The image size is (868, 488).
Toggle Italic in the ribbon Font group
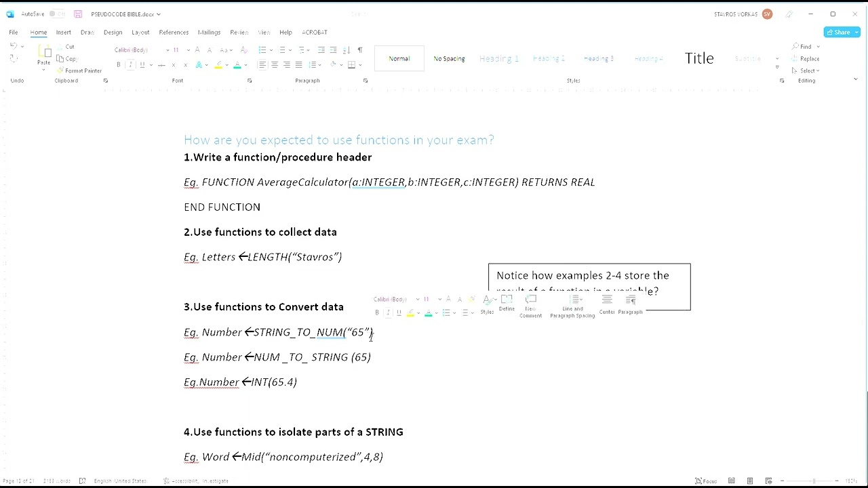(x=130, y=65)
